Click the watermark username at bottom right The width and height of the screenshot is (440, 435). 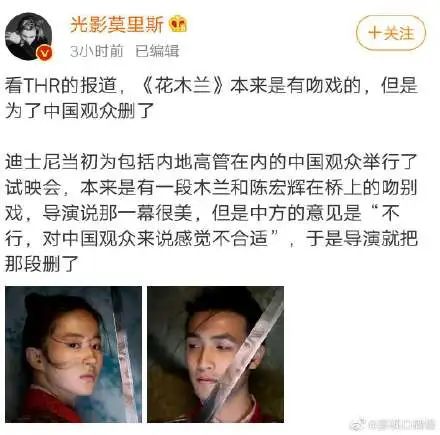tap(402, 424)
